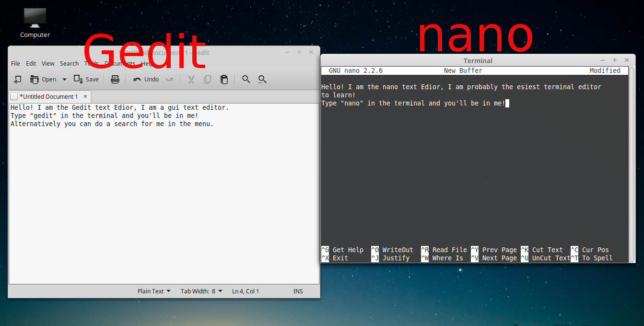Viewport: 644px width, 326px height.
Task: Click nano's "UnCut Text" shortcut label
Action: point(551,258)
